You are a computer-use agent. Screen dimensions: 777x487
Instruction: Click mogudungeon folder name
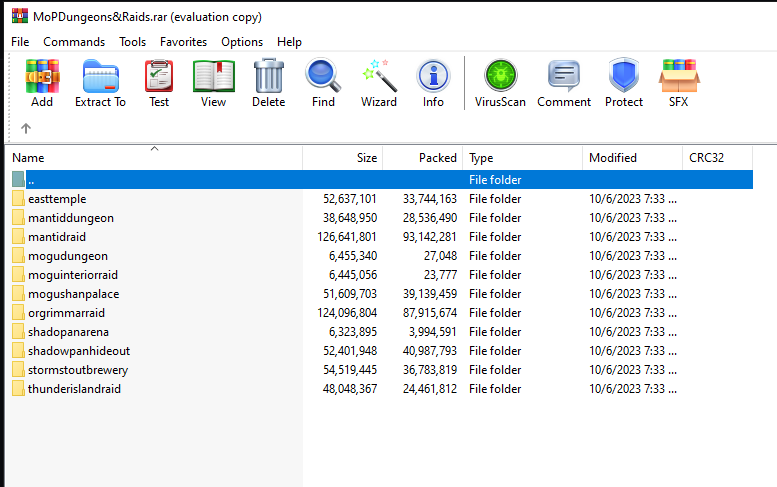(x=68, y=256)
